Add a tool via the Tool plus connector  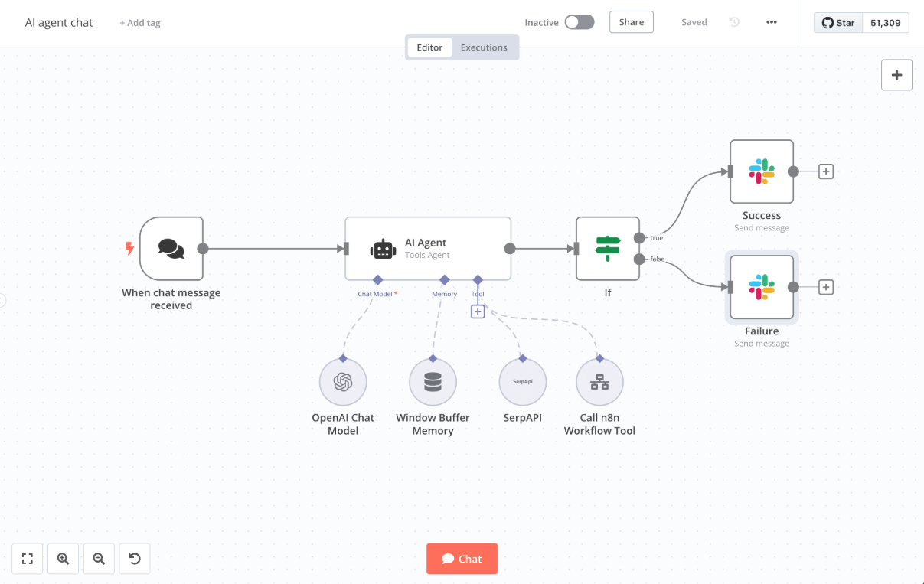[x=478, y=312]
